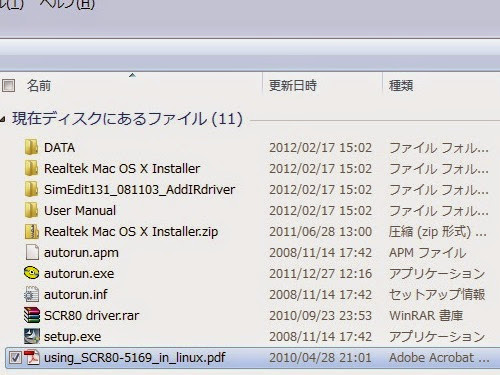The height and width of the screenshot is (375, 500).
Task: Click the PDF icon of using_SCR80-5169_in_linux.pdf
Action: click(32, 357)
